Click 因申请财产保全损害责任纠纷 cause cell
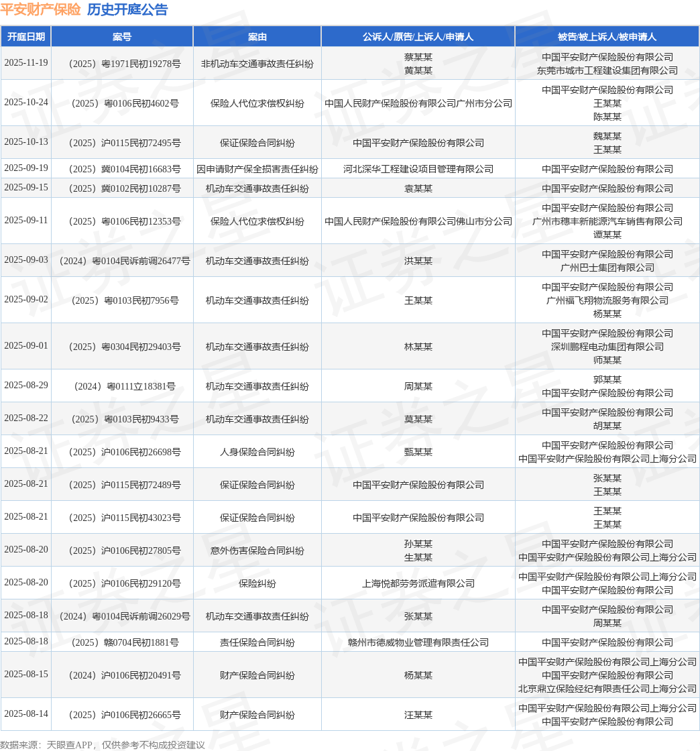This screenshot has width=700, height=751. coord(257,169)
